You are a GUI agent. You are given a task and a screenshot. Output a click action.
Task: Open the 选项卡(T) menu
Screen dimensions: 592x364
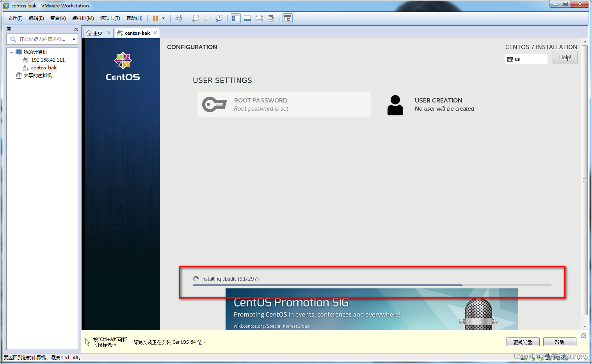(x=110, y=18)
